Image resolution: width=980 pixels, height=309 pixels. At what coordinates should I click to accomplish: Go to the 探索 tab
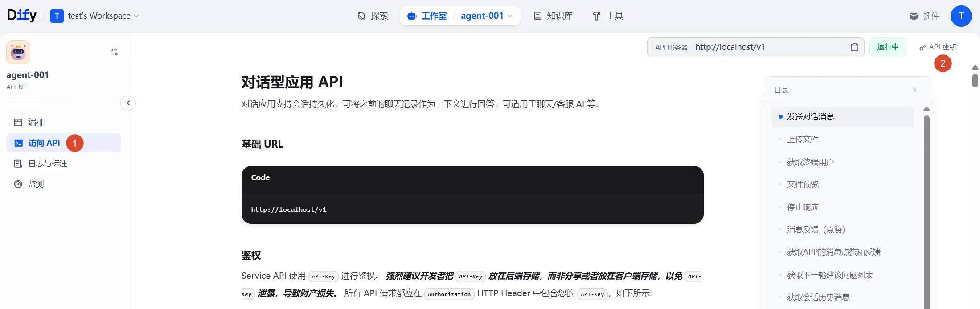(373, 16)
